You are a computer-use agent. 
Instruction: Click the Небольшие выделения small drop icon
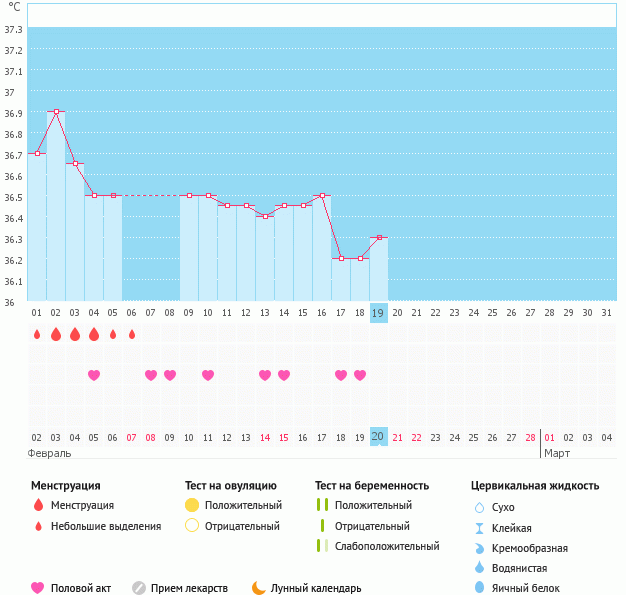[38, 526]
